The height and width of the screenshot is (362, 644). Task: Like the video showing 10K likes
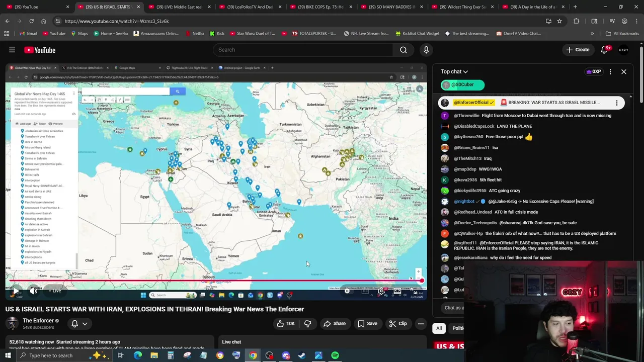pos(286,324)
